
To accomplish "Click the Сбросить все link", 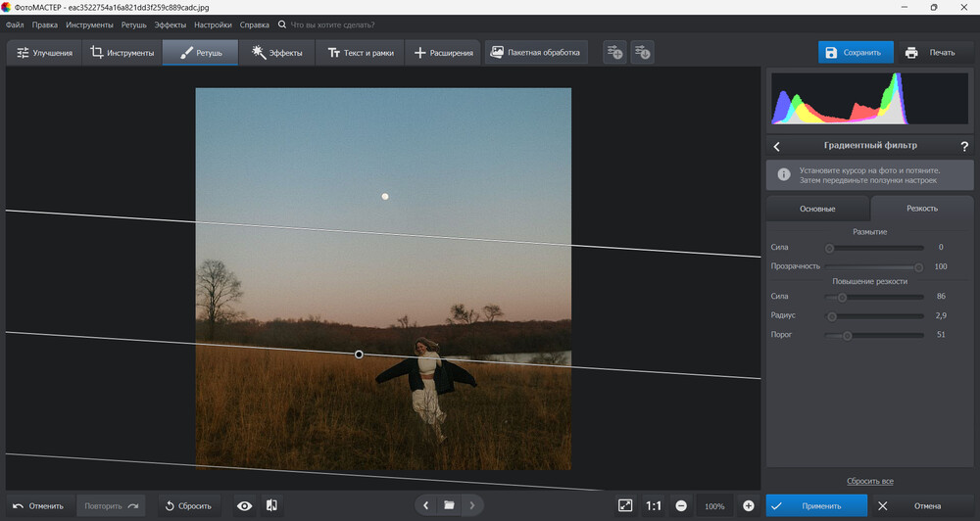I will click(x=869, y=481).
